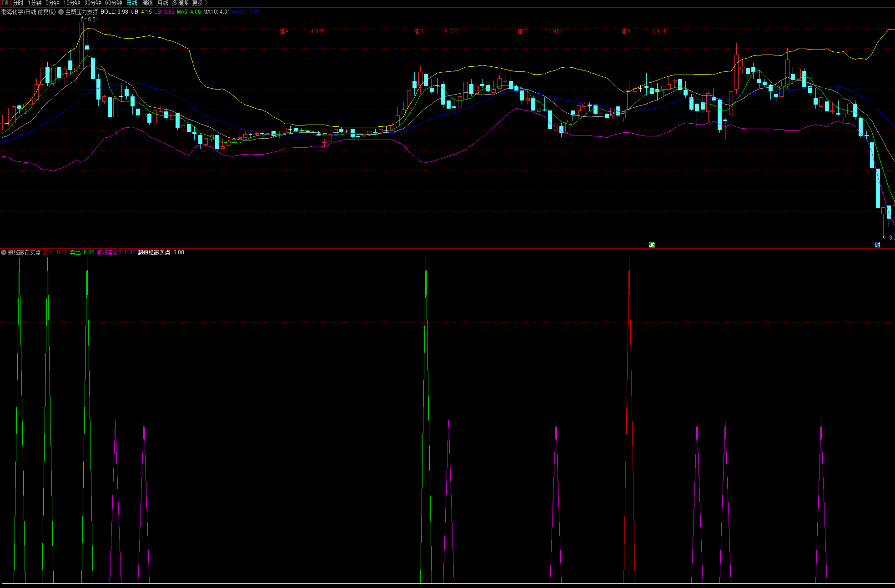Click the 3.914 support value
The height and width of the screenshot is (588, 895).
(659, 31)
